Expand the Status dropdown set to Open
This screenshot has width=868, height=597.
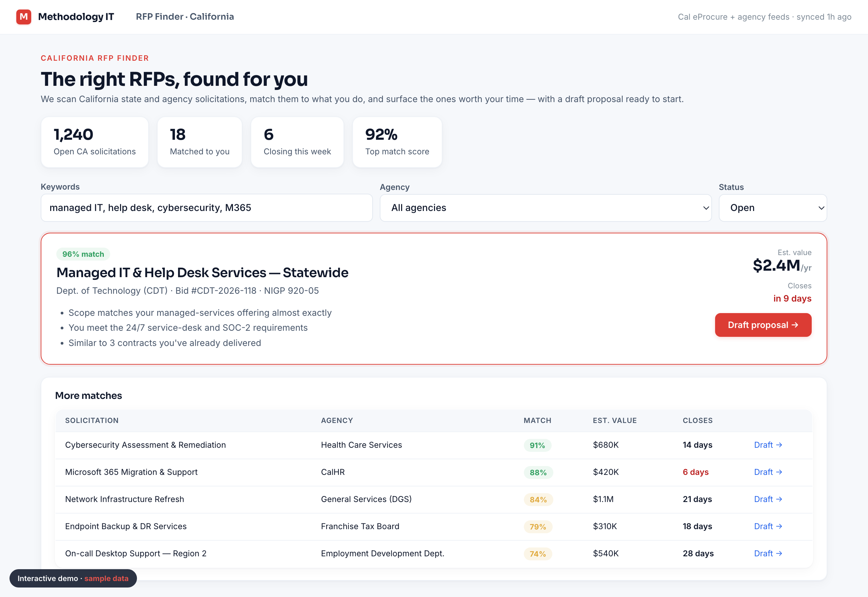coord(773,208)
